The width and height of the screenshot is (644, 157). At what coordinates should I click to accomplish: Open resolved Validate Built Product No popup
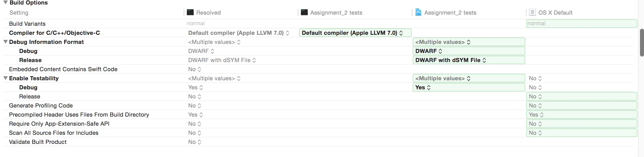[x=195, y=142]
